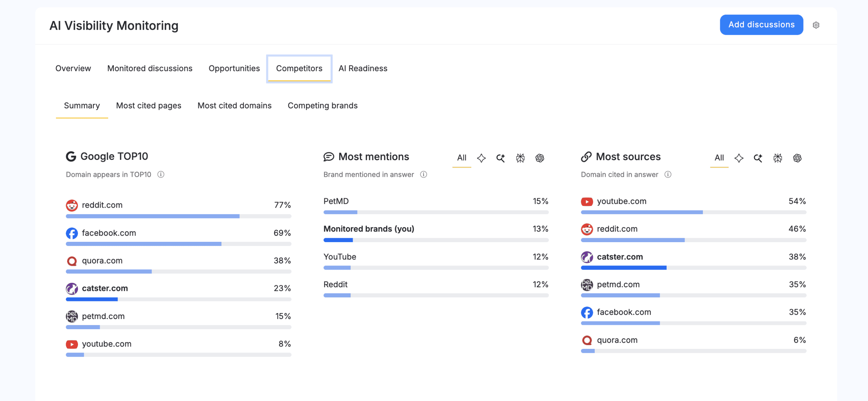Filter Most mentions by Perplexity icon
The width and height of the screenshot is (868, 401).
(520, 158)
